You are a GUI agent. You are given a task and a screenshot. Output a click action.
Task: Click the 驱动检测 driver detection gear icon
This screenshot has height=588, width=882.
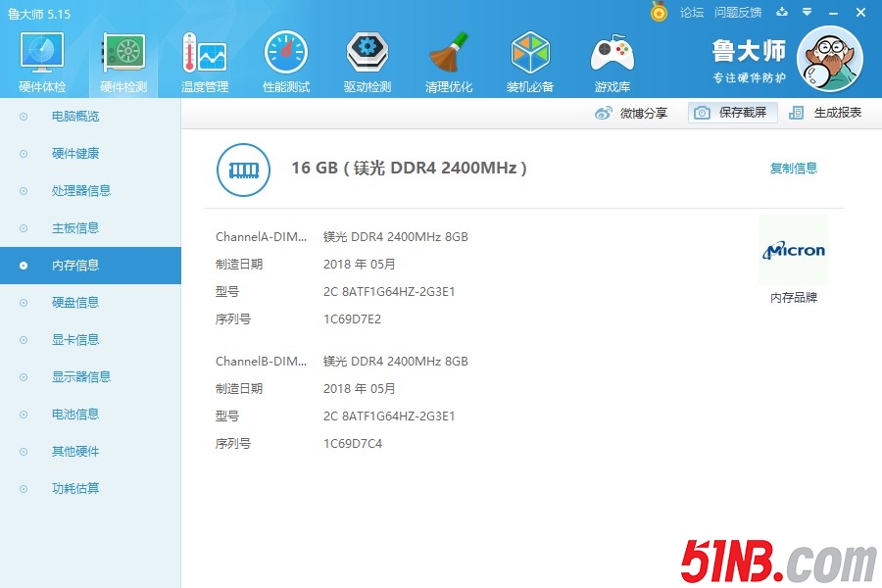(367, 61)
